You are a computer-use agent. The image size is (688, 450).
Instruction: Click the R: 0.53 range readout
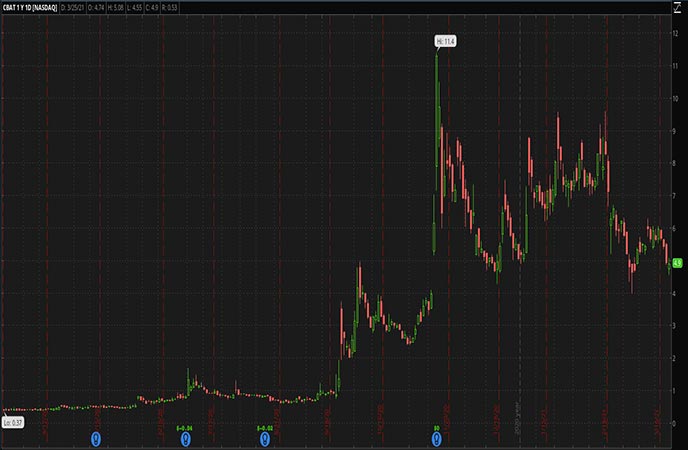170,8
